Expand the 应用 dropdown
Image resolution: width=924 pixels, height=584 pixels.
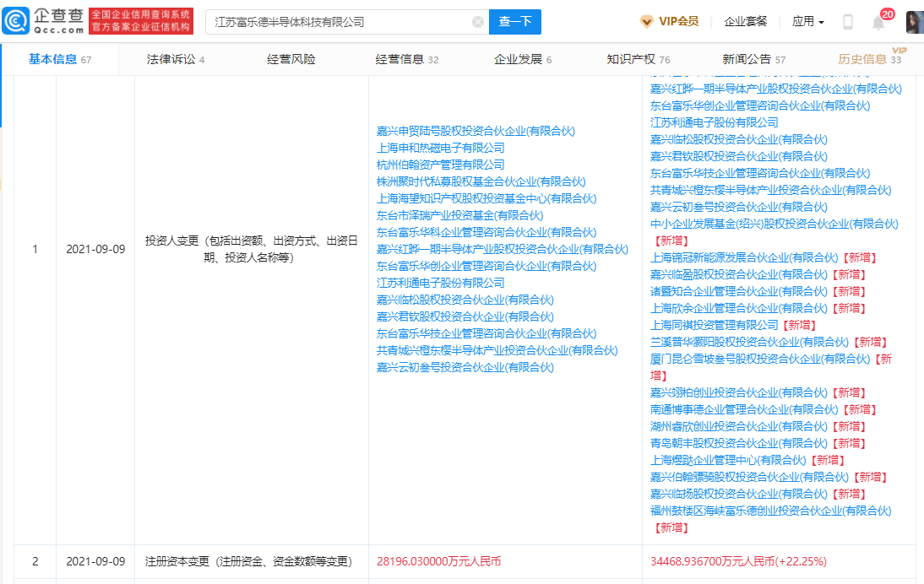808,22
